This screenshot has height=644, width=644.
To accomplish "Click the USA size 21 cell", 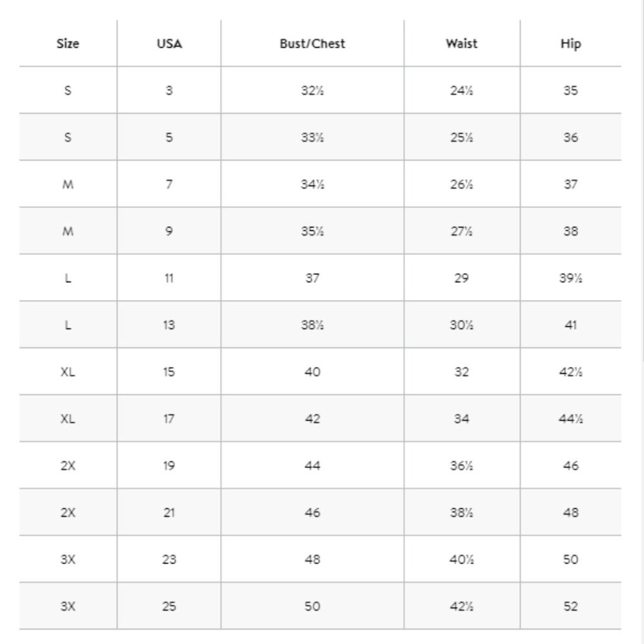I will click(x=169, y=513).
